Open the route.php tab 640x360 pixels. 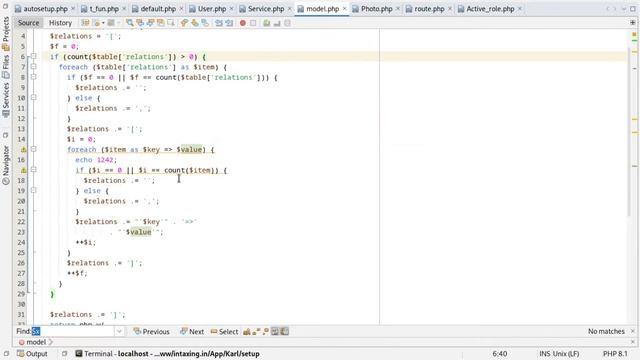pyautogui.click(x=429, y=9)
